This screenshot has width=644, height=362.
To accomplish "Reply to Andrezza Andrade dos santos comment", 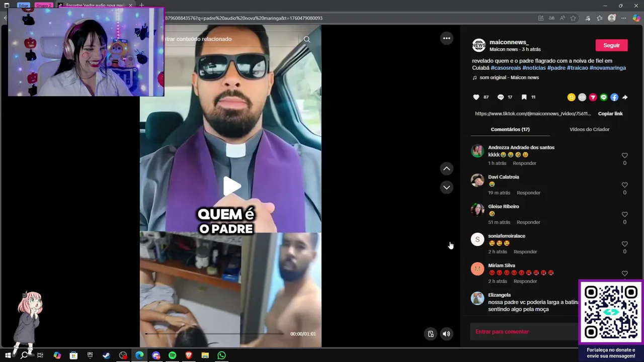I will pos(524,163).
